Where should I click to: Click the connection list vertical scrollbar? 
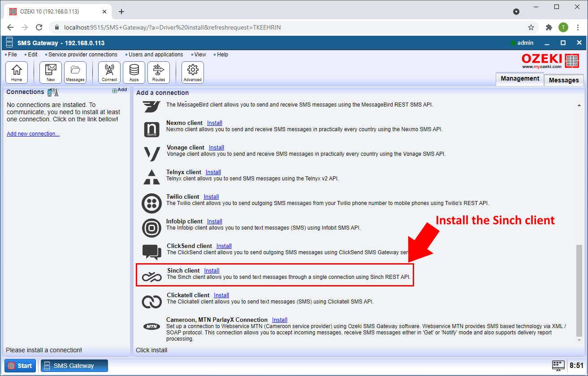pyautogui.click(x=579, y=290)
